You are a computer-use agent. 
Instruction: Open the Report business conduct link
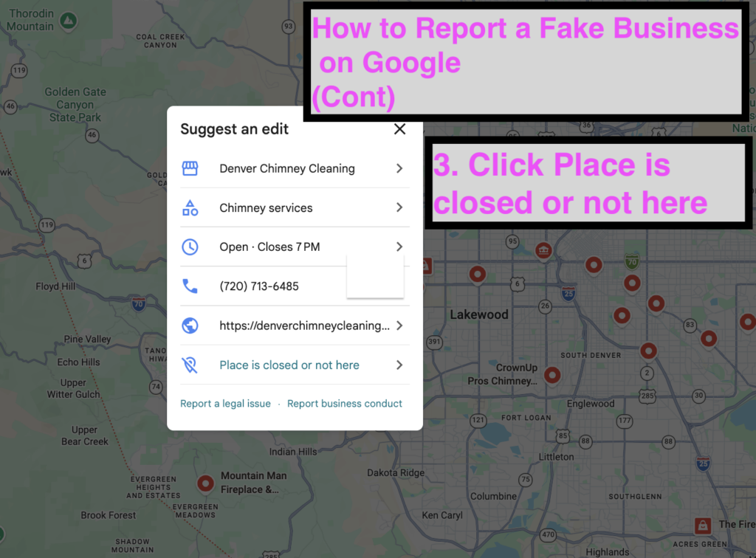tap(345, 404)
